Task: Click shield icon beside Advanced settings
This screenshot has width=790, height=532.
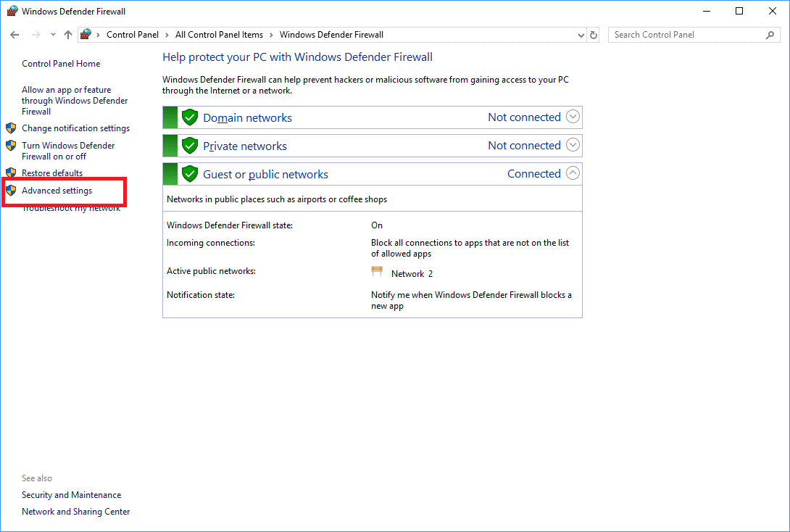Action: tap(11, 191)
